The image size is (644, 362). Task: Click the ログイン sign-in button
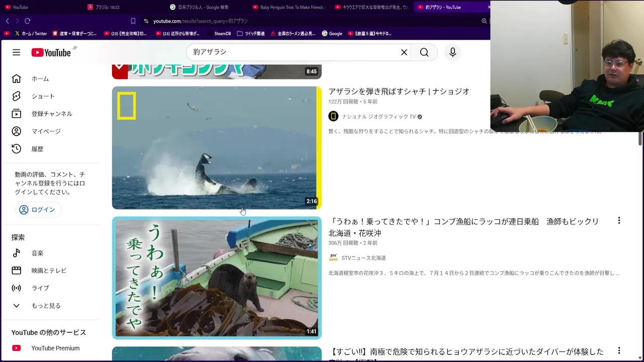[38, 210]
